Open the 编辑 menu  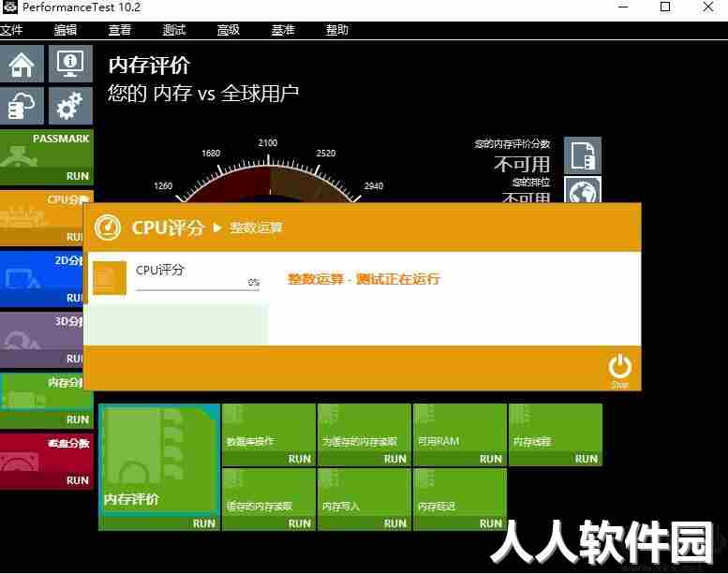pos(65,30)
